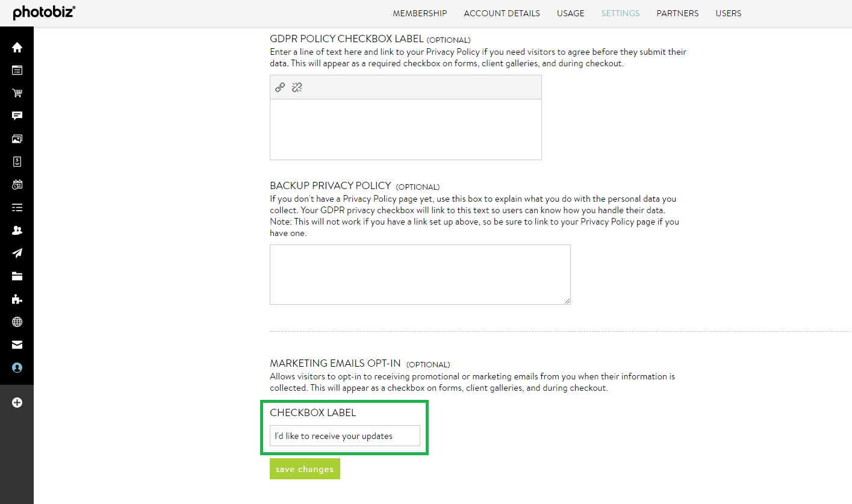
Task: Click the plus add icon in sidebar
Action: (x=16, y=402)
